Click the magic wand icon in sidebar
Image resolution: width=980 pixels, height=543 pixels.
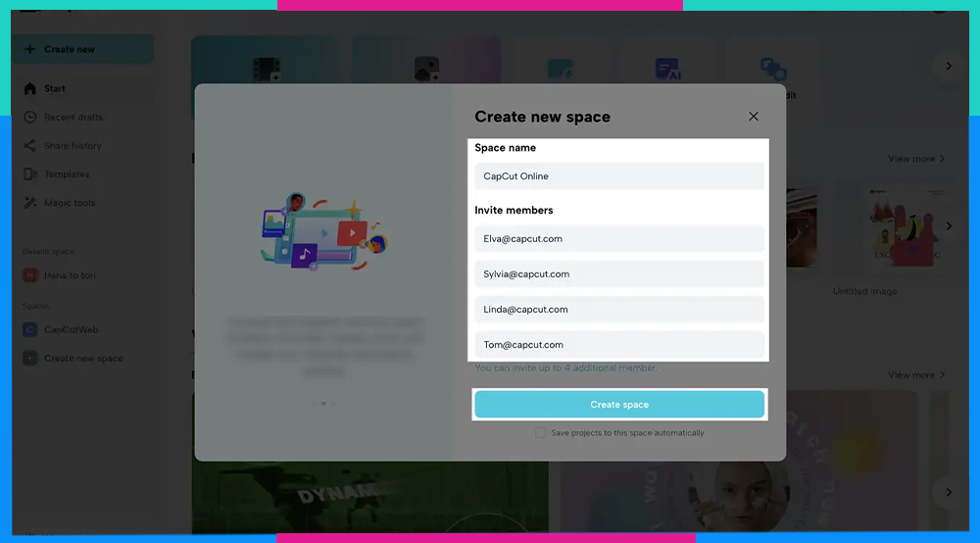click(29, 203)
